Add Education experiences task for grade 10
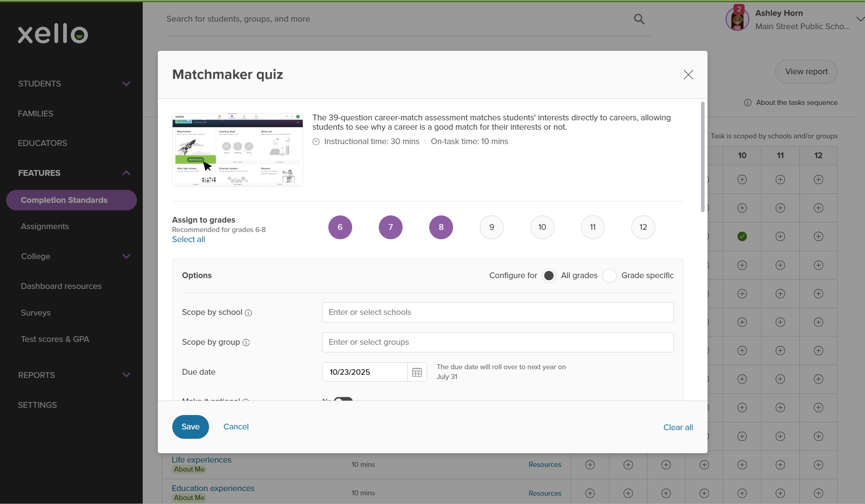The image size is (865, 504). [742, 493]
